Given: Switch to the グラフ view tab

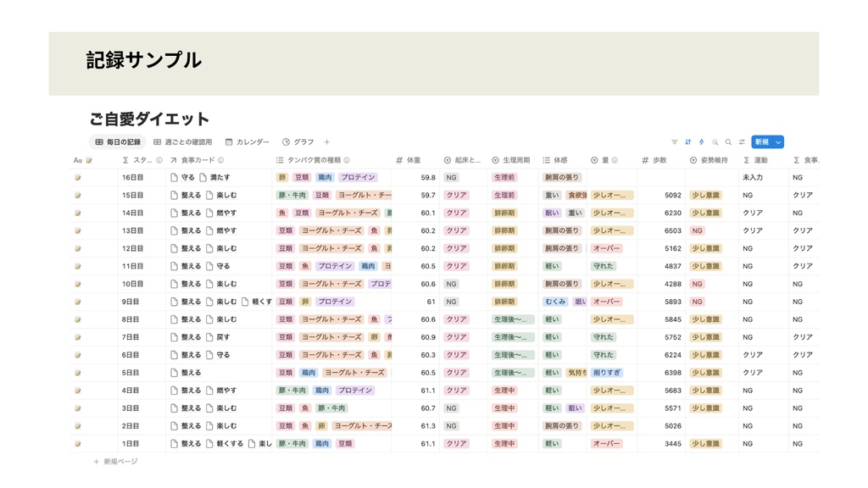Looking at the screenshot, I should pos(298,142).
